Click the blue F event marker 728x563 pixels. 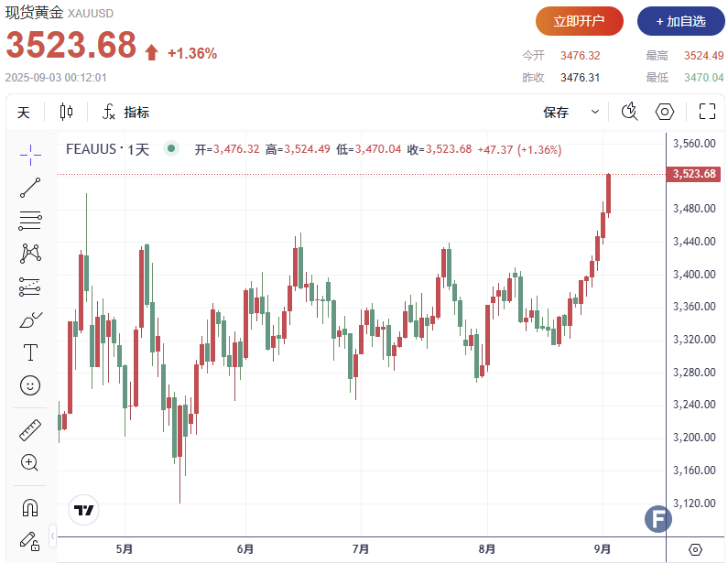[x=657, y=519]
